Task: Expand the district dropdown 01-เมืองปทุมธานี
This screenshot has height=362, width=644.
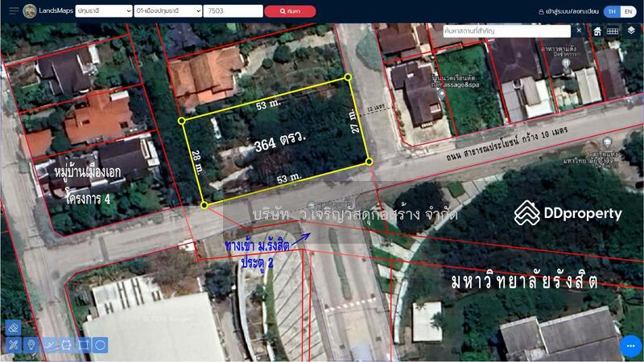Action: click(x=168, y=11)
